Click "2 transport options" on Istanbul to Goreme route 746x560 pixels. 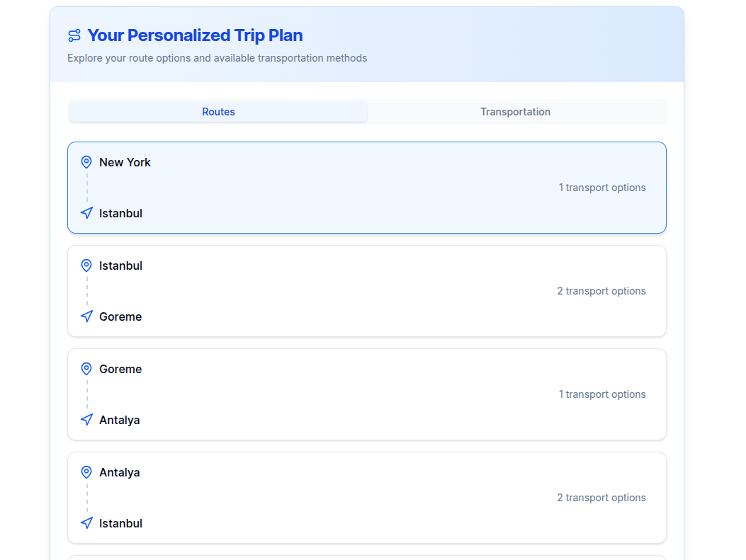coord(601,291)
